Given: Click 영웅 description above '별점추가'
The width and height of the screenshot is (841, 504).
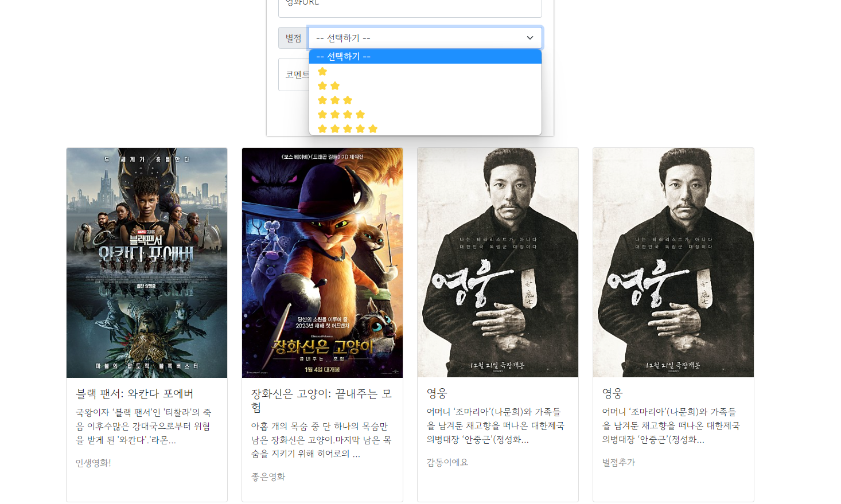Looking at the screenshot, I should coord(671,425).
